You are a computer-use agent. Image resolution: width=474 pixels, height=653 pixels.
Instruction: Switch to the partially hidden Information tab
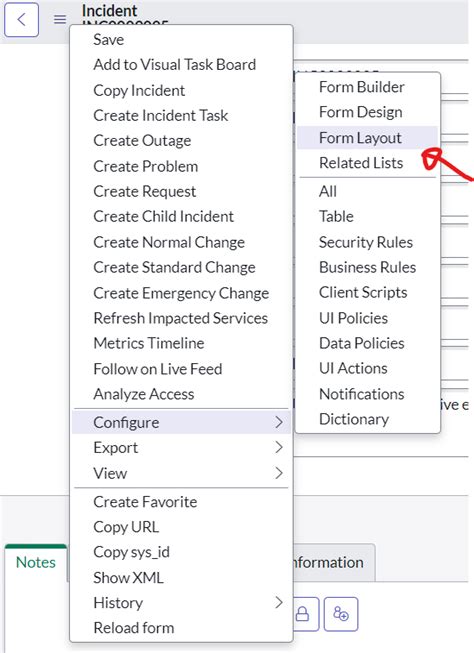tap(334, 563)
